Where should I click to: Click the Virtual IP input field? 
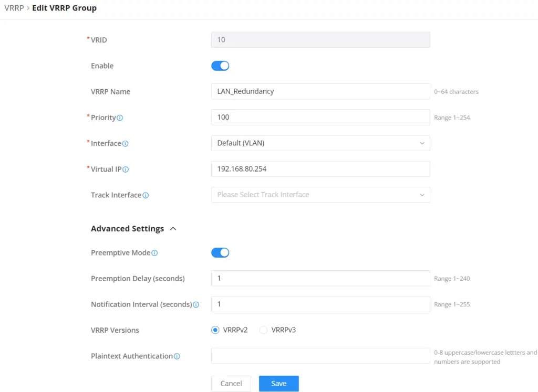pyautogui.click(x=320, y=169)
